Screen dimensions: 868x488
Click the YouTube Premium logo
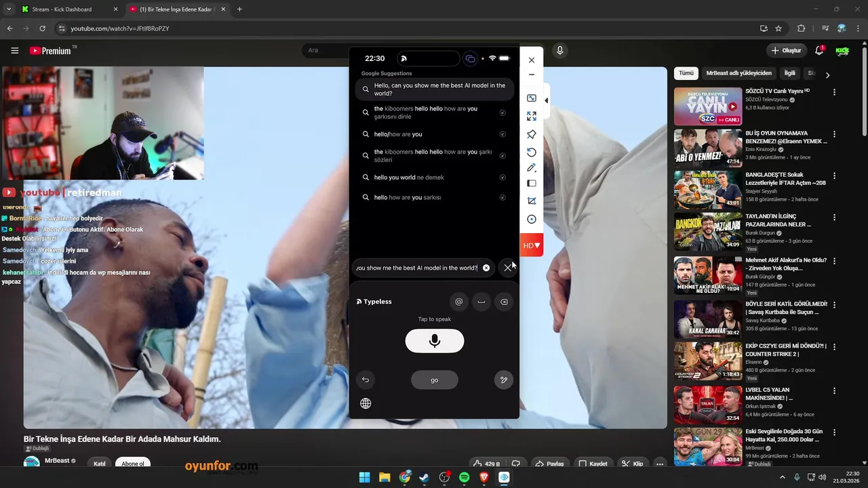click(52, 50)
